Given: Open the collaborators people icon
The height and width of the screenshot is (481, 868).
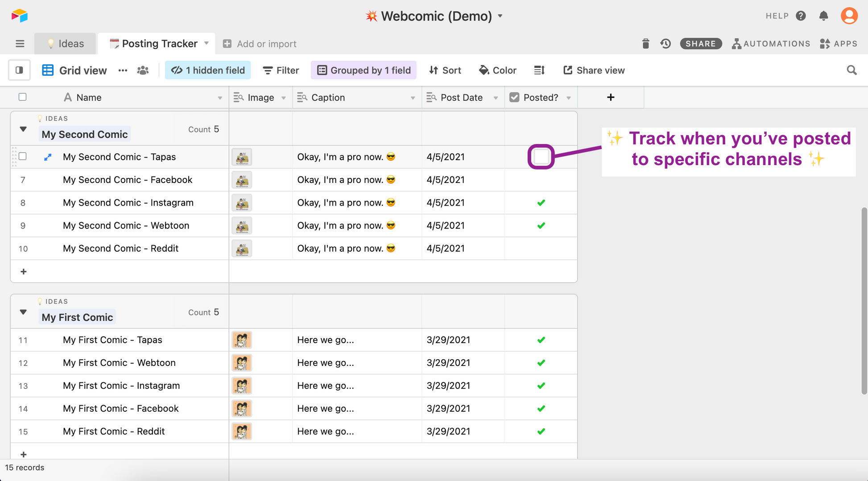Looking at the screenshot, I should (x=143, y=70).
